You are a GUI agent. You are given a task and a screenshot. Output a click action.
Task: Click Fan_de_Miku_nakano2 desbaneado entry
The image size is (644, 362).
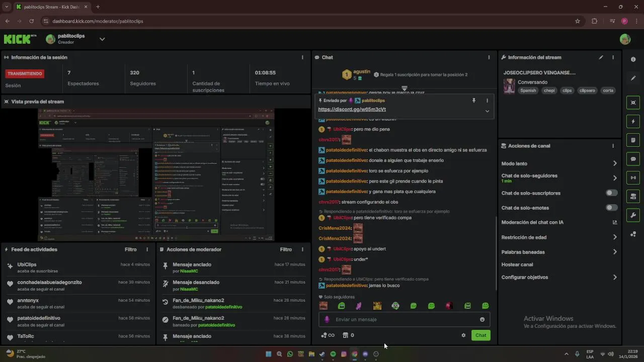tap(233, 303)
